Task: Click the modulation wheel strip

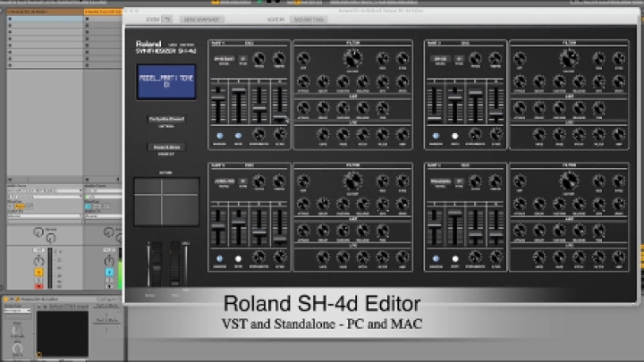Action: coord(175,264)
